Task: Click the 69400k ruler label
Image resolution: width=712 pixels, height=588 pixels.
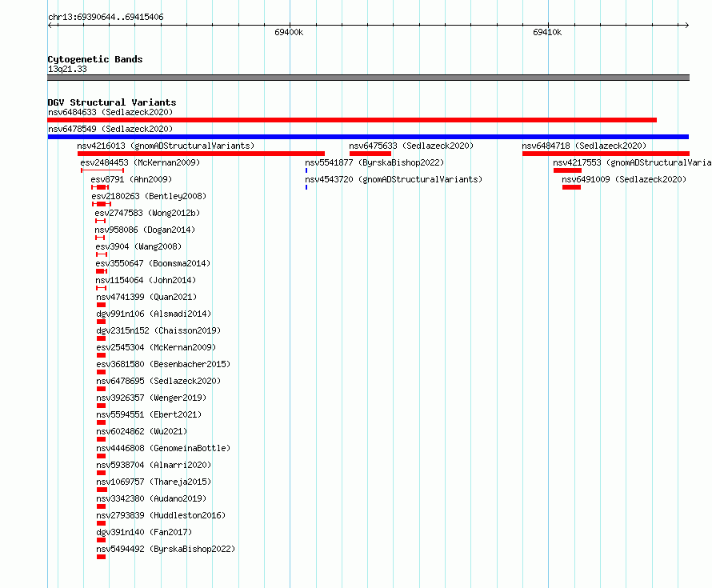Action: [x=289, y=32]
